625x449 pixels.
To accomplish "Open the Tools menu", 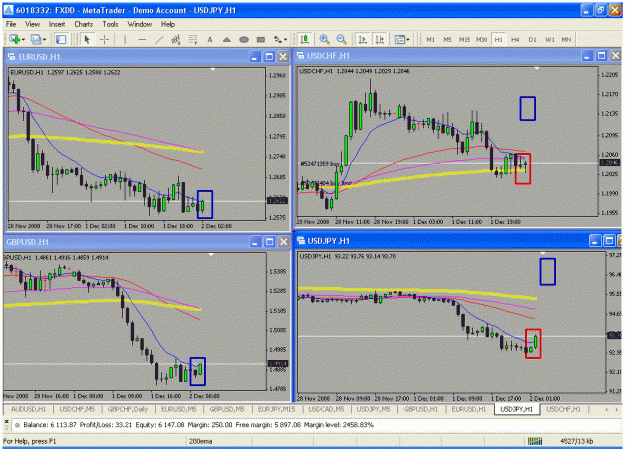I will pos(110,24).
